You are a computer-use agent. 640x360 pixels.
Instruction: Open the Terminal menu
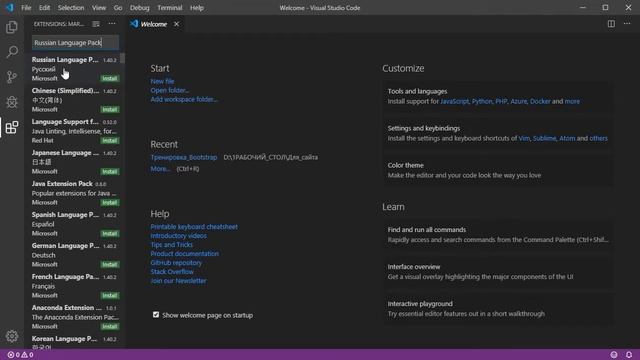coord(170,8)
